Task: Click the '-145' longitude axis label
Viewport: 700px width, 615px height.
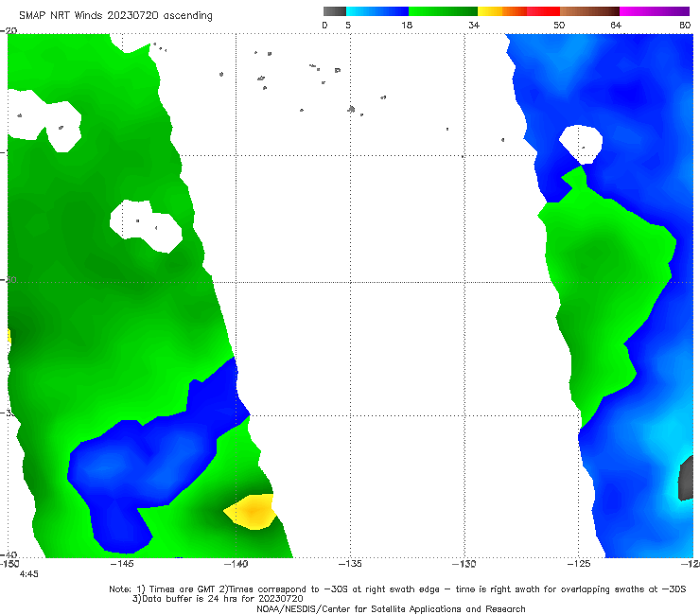Action: pos(122,564)
